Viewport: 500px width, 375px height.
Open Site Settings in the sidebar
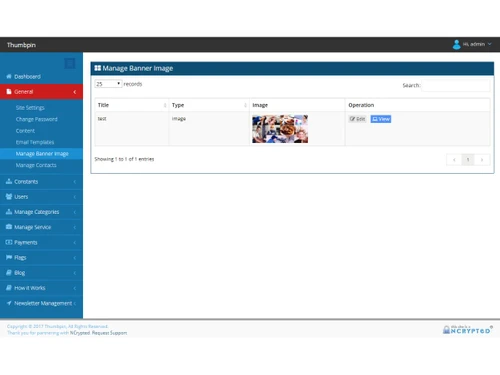[x=30, y=108]
